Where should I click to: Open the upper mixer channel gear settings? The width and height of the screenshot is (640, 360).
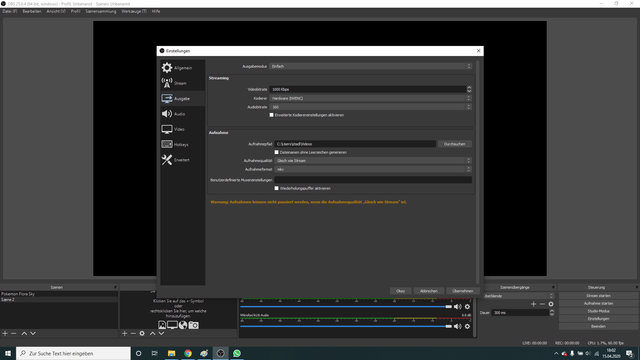[467, 307]
